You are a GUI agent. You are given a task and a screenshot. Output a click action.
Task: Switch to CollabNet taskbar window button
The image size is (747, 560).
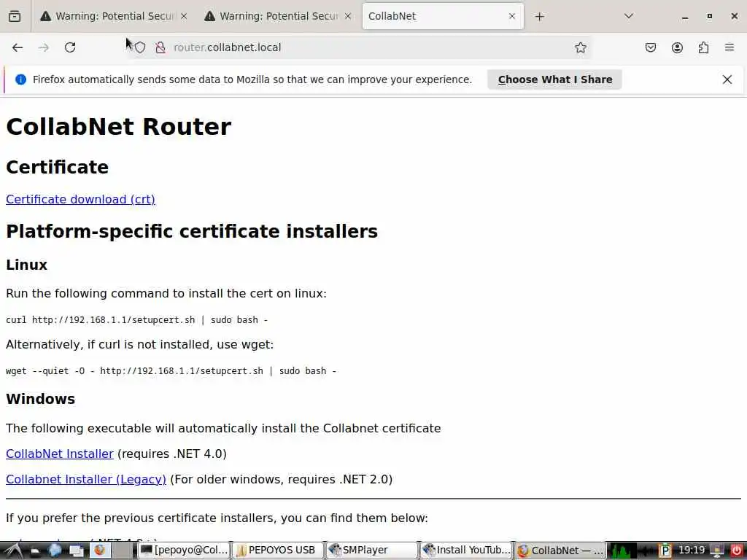560,551
